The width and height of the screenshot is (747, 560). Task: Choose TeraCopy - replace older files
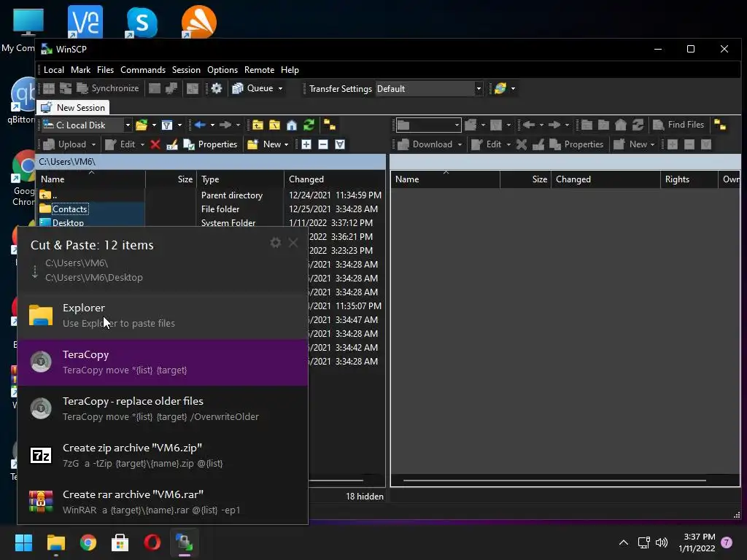[163, 408]
